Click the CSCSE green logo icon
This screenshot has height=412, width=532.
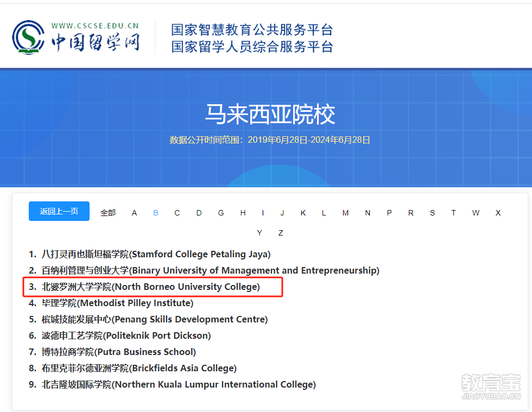pos(28,37)
